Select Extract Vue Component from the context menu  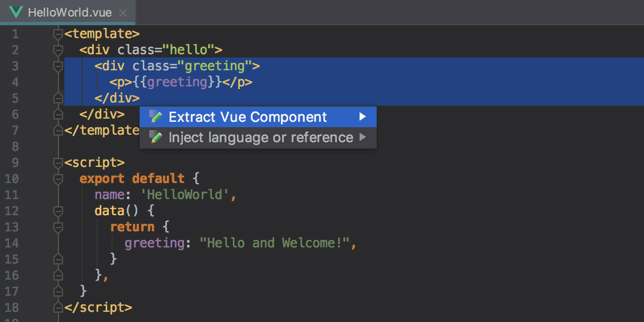(x=247, y=116)
